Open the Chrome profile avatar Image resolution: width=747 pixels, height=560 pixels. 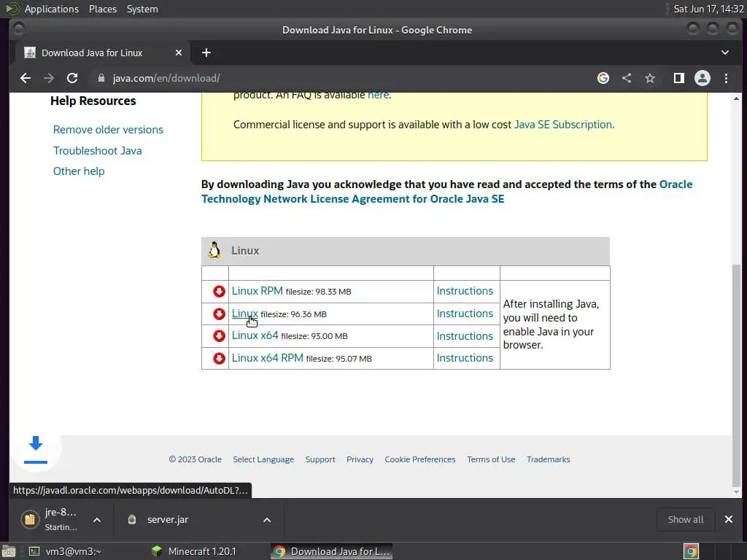pos(703,78)
